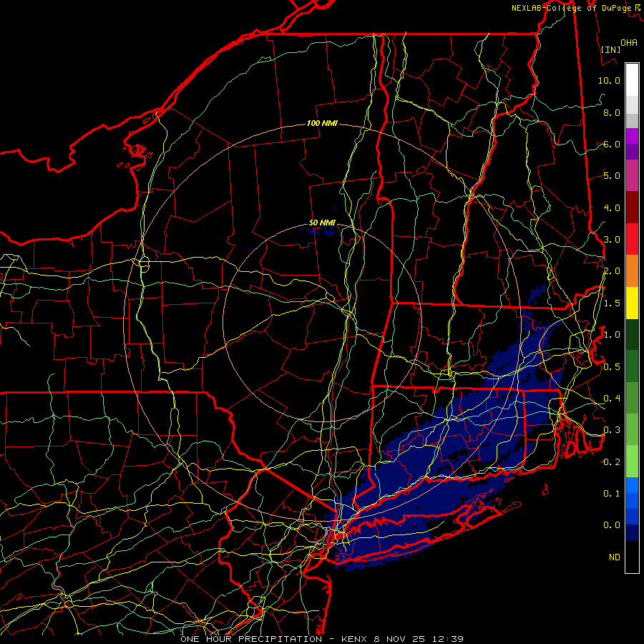Select the white 10.0 inch legend swatch

[x=632, y=80]
